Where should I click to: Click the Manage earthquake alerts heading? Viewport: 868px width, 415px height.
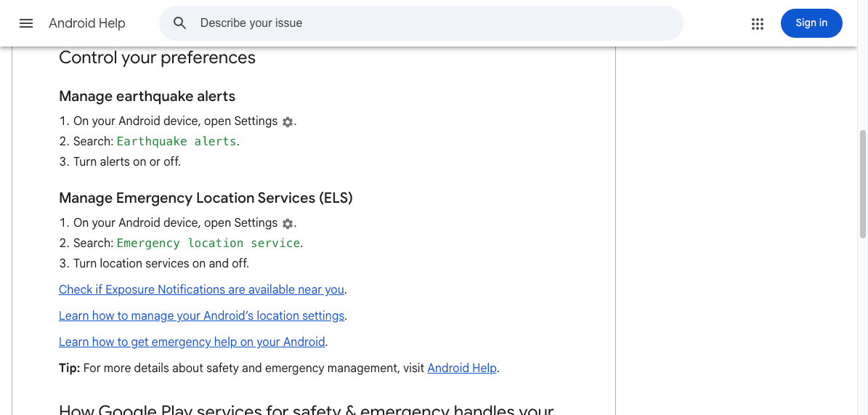(x=147, y=97)
